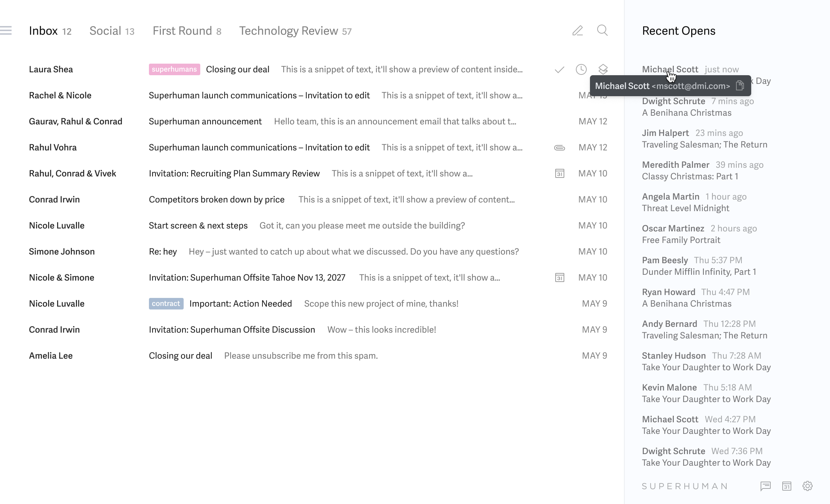Click the superhumans label tag
This screenshot has width=830, height=504.
tap(175, 69)
